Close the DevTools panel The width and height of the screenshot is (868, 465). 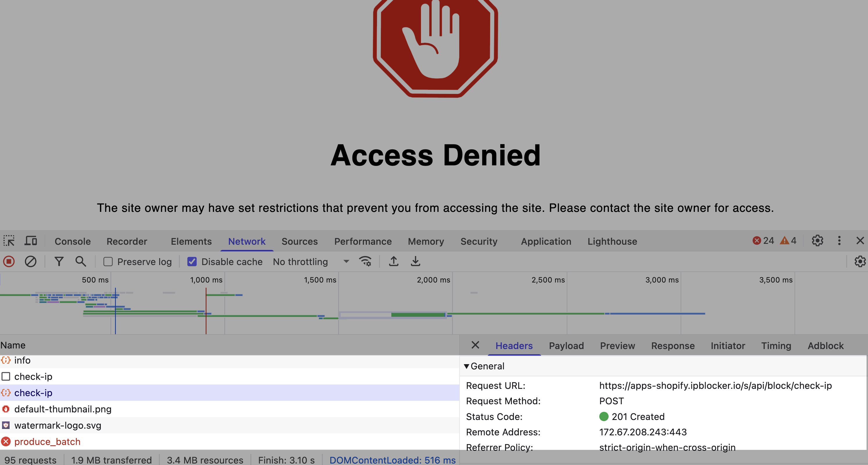click(x=860, y=241)
